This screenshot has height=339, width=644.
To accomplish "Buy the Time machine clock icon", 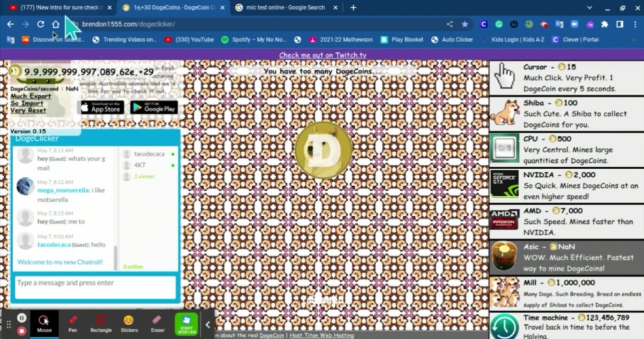I will click(x=504, y=326).
